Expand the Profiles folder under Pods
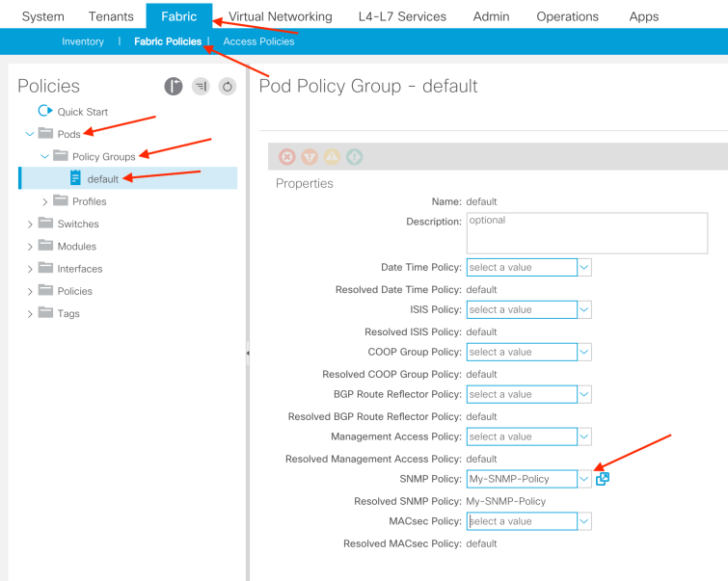 45,201
